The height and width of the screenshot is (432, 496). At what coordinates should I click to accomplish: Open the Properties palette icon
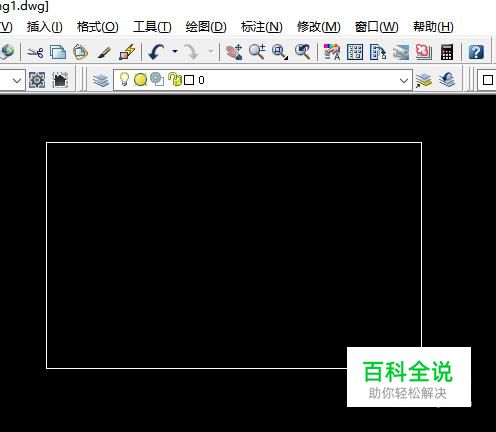[332, 52]
